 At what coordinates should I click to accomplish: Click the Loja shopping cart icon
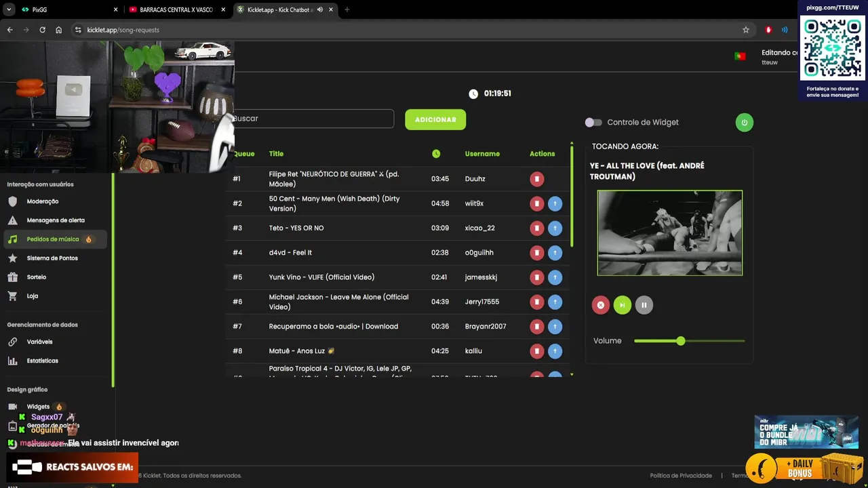[12, 296]
